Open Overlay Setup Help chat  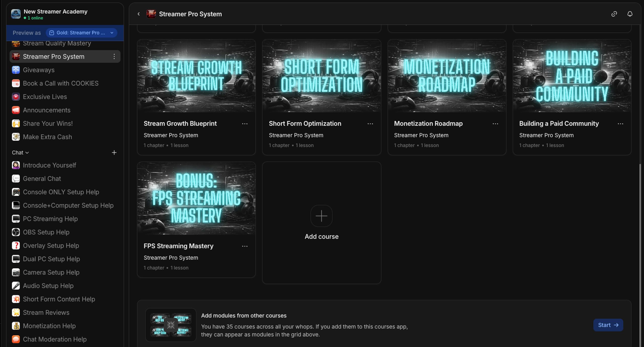pos(65,246)
